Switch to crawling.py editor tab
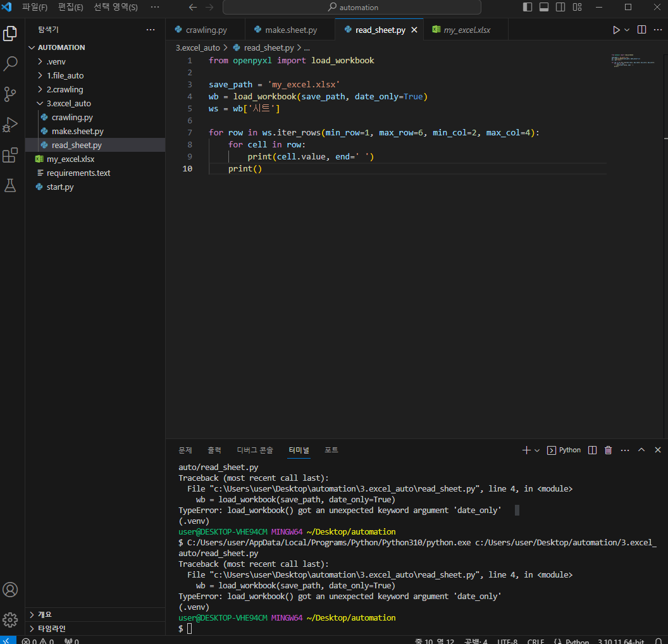Image resolution: width=668 pixels, height=644 pixels. click(205, 30)
